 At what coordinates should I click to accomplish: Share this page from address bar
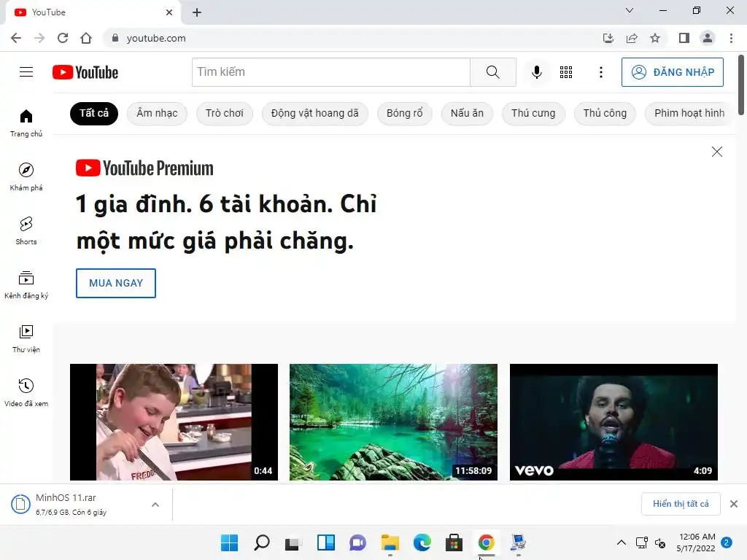pos(632,38)
